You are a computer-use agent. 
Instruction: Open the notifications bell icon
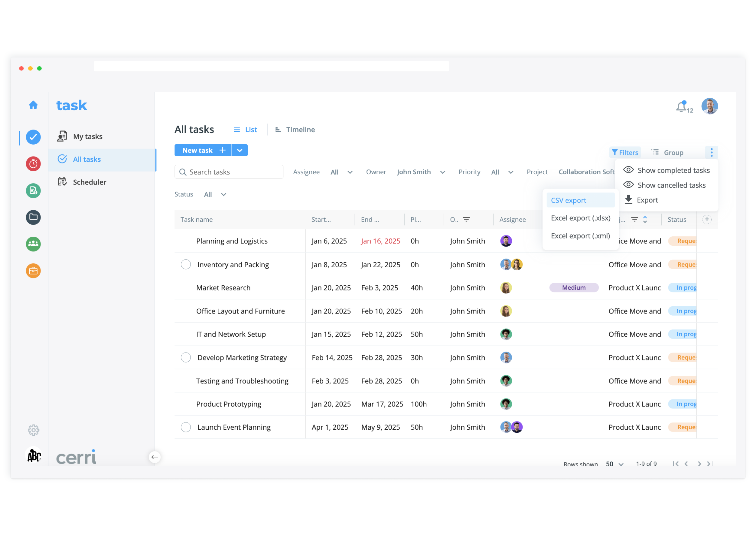pos(681,107)
